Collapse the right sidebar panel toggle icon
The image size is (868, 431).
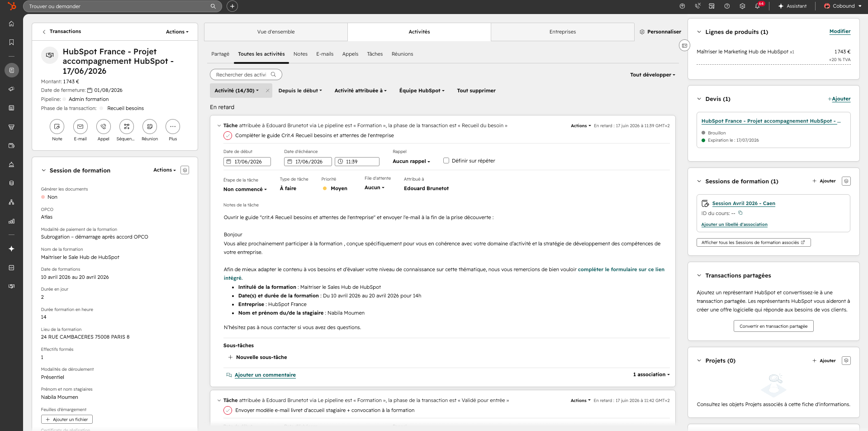click(x=685, y=45)
